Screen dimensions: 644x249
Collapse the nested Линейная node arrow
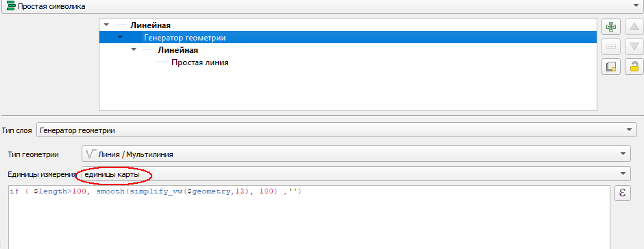(x=133, y=50)
